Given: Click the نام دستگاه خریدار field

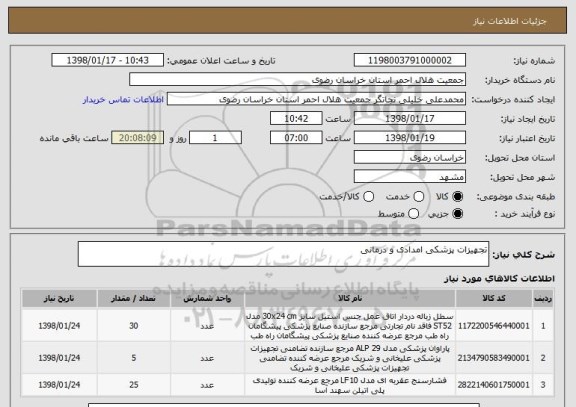Looking at the screenshot, I should tap(298, 79).
